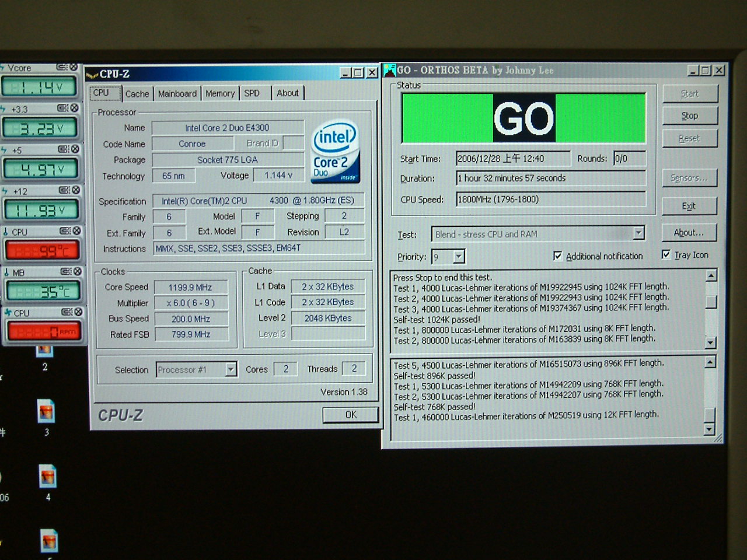Click the Start Time field in ORTHOS
Image resolution: width=747 pixels, height=560 pixels.
[x=513, y=159]
